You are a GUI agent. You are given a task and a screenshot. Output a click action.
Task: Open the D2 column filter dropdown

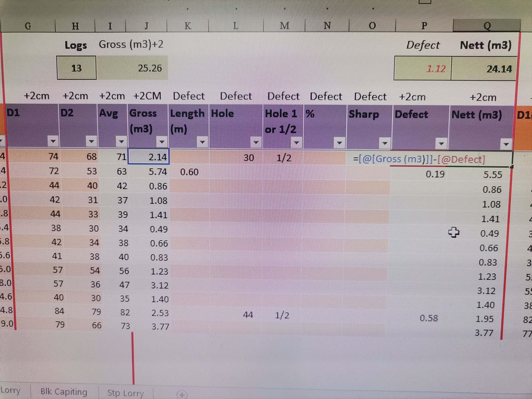click(91, 141)
